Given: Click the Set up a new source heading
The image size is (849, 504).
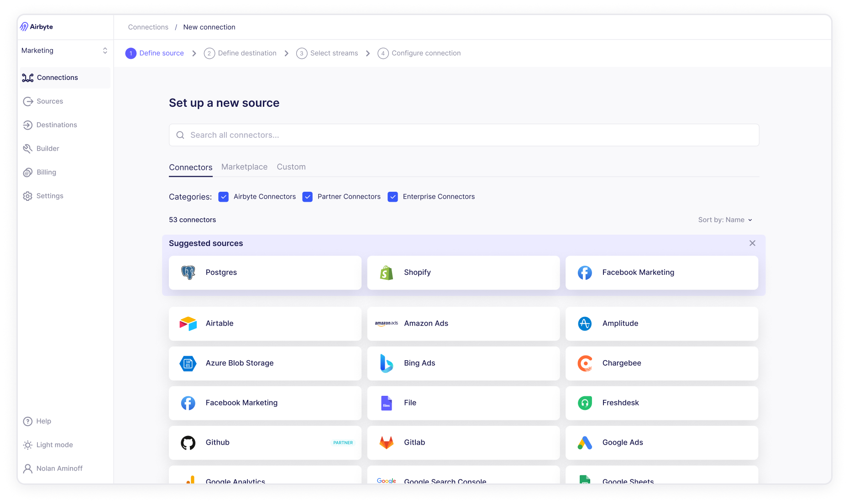Looking at the screenshot, I should (x=224, y=103).
